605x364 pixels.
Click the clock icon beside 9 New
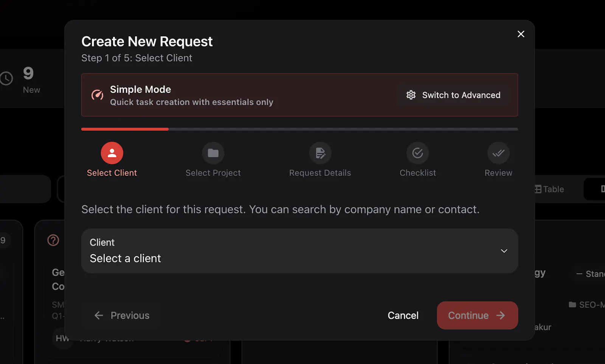6,79
